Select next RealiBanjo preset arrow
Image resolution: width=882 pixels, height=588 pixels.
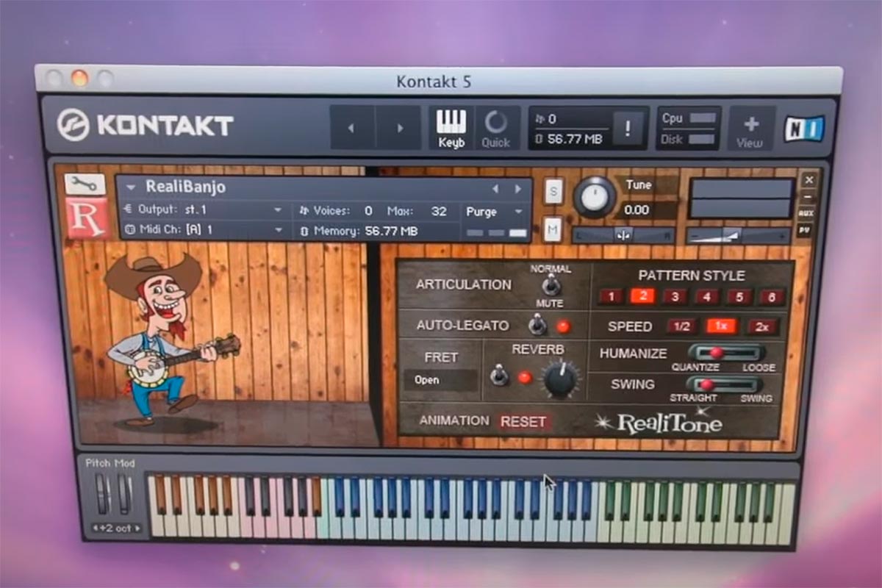(x=517, y=189)
